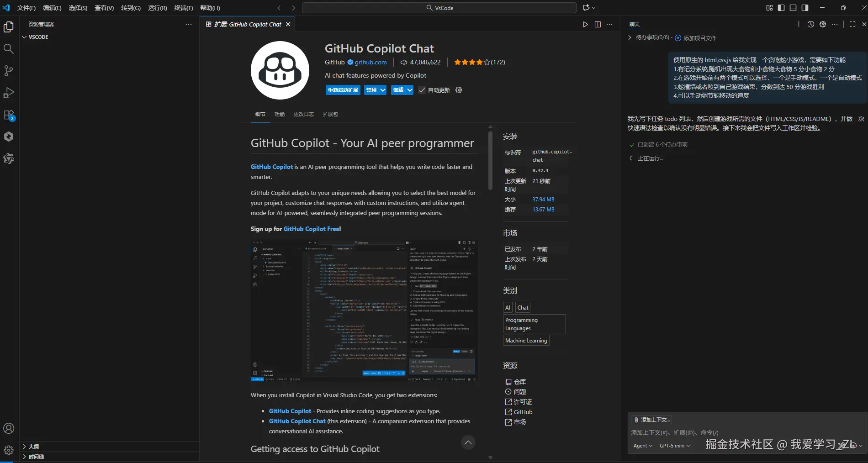Open the View (查看) menu
The width and height of the screenshot is (868, 463).
click(x=104, y=8)
